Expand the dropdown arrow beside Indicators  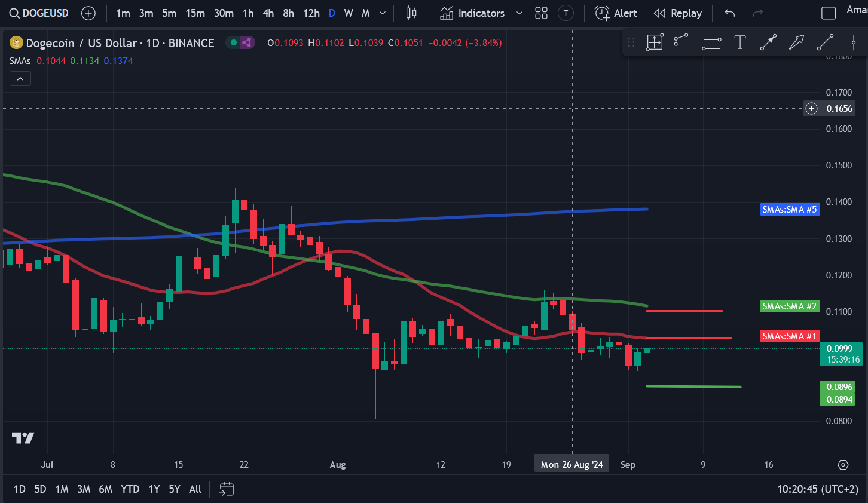(519, 13)
